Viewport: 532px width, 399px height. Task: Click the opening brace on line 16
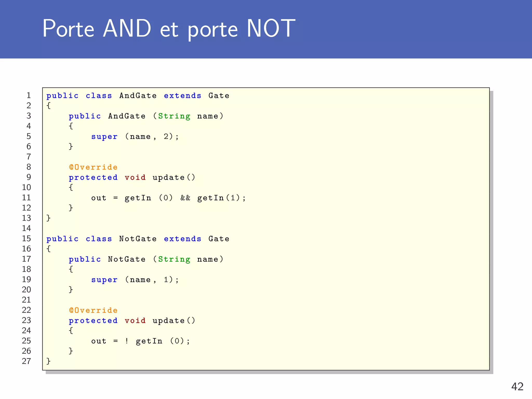pos(49,249)
